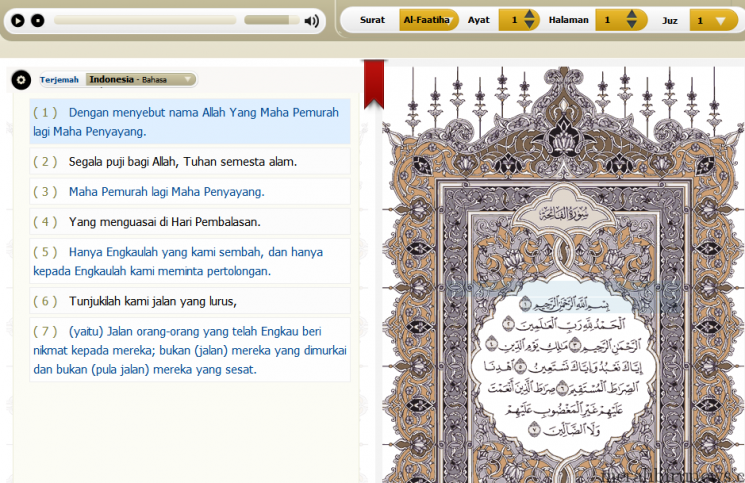The height and width of the screenshot is (483, 745).
Task: Select verse 1 translation 'Dengan menyebut nama Allah'
Action: pos(190,122)
